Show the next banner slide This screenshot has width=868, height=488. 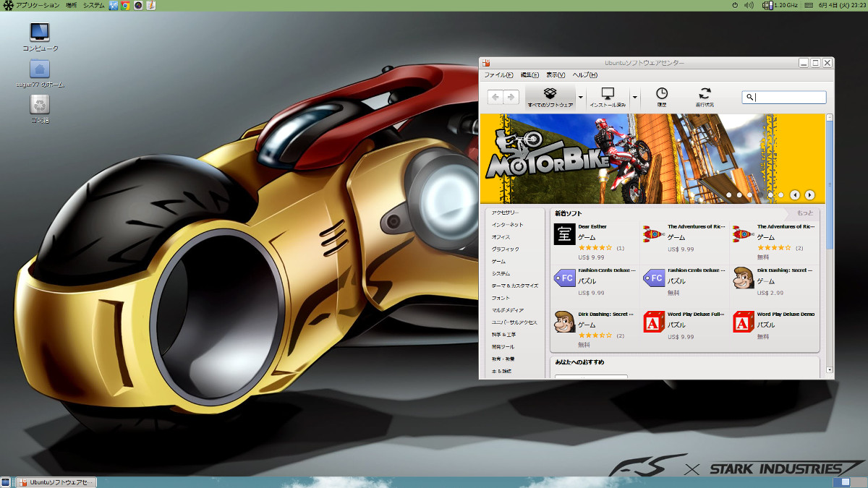coord(809,194)
